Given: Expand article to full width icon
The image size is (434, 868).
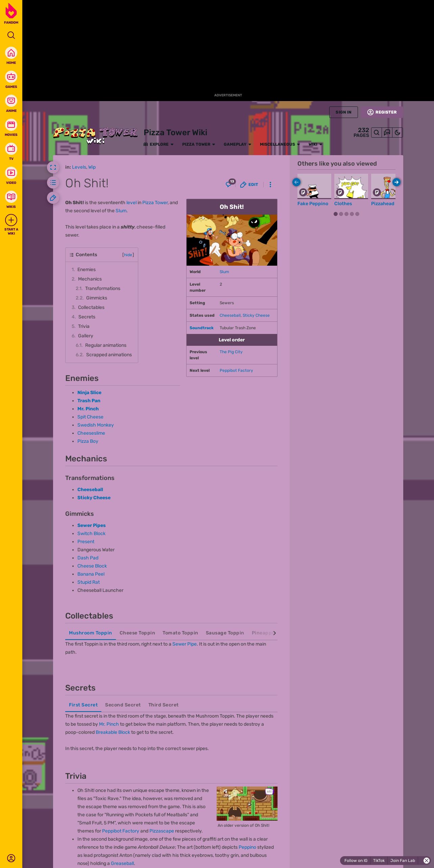Looking at the screenshot, I should pos(53,167).
